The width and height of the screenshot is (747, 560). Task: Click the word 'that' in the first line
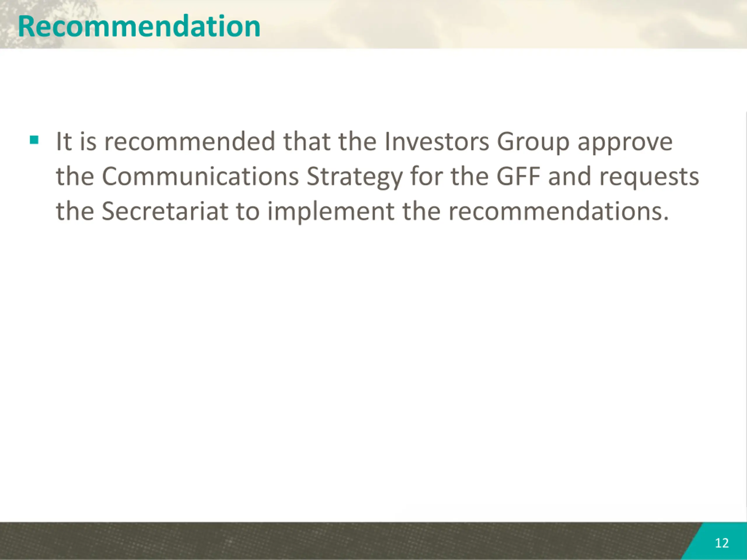(307, 141)
